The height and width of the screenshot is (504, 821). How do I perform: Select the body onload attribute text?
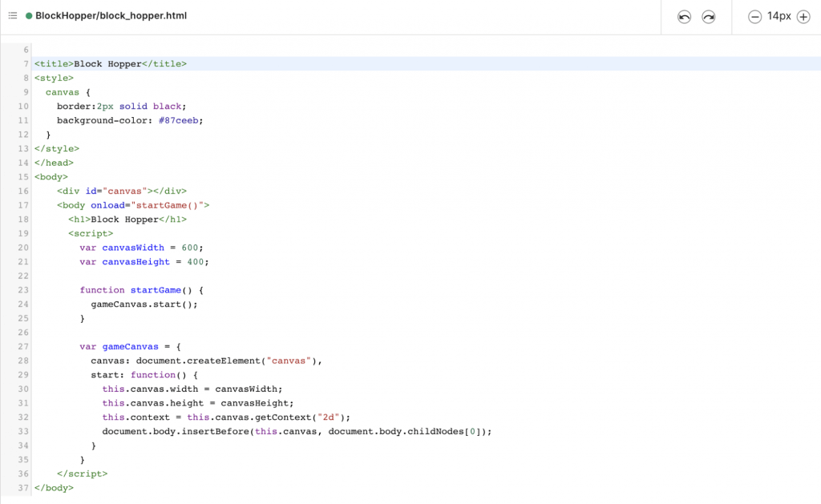pos(107,205)
